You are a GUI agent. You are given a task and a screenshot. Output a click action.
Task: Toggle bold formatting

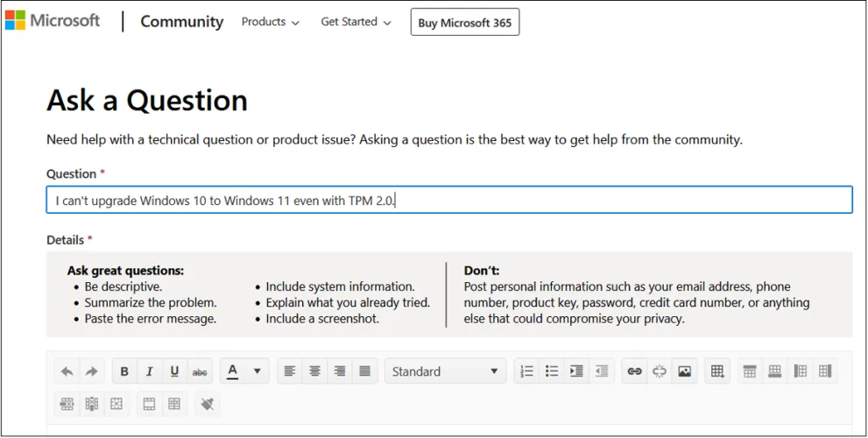click(x=124, y=371)
